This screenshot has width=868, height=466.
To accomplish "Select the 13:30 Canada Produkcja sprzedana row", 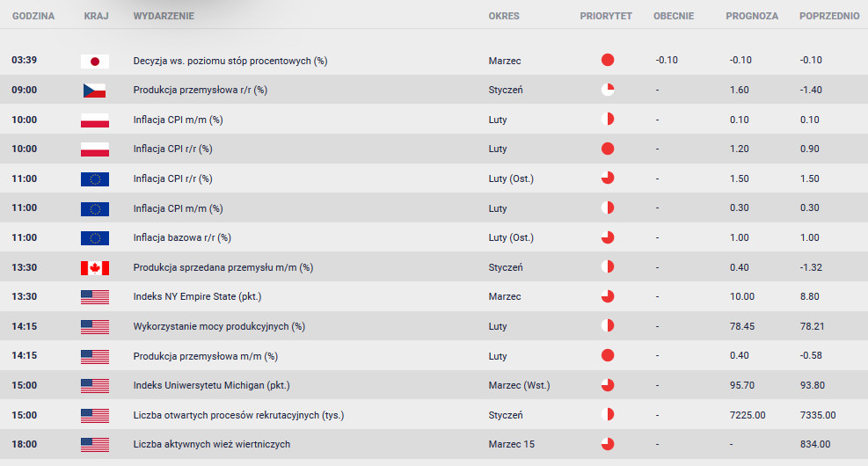I will (434, 267).
